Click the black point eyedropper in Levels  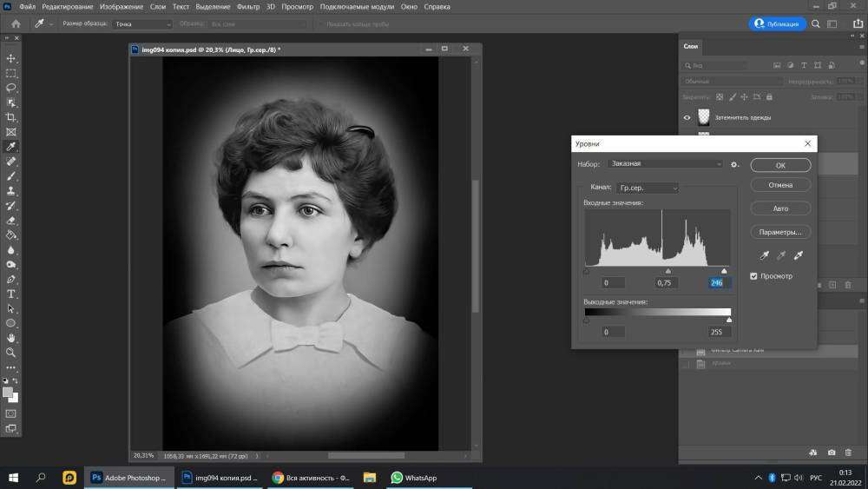click(765, 255)
